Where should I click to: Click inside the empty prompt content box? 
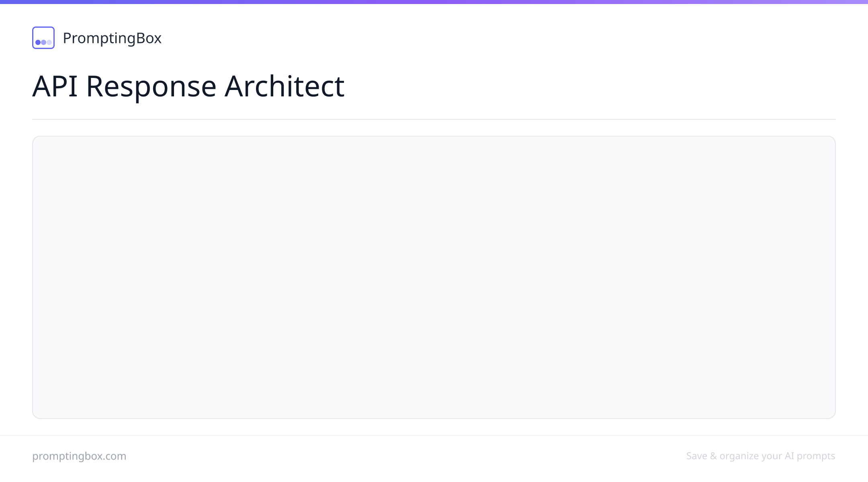click(x=434, y=277)
